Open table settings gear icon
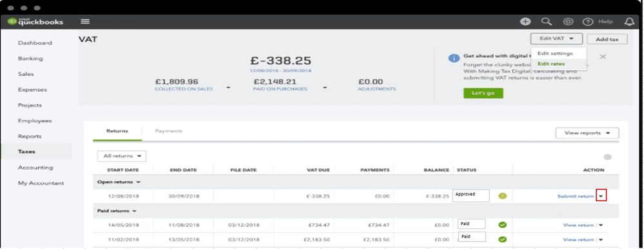This screenshot has width=644, height=249. 608,157
